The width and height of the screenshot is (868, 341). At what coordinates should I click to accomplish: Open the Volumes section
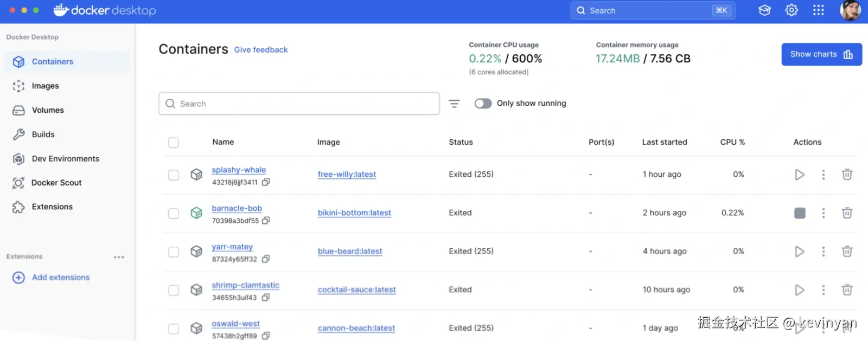click(x=48, y=111)
